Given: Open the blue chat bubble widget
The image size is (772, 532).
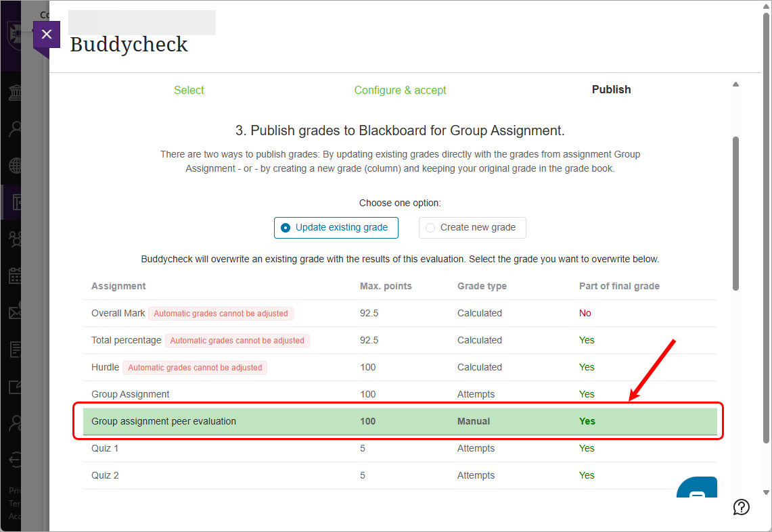Looking at the screenshot, I should coord(697,487).
